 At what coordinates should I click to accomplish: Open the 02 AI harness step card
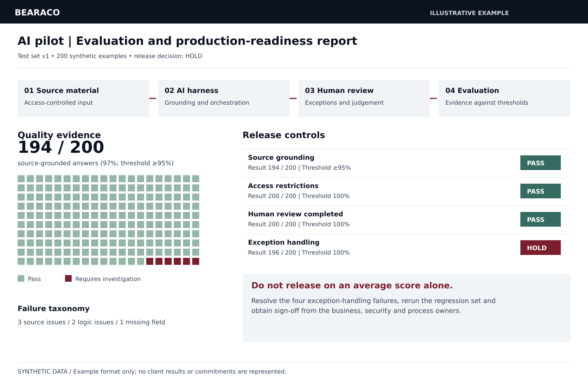point(224,98)
